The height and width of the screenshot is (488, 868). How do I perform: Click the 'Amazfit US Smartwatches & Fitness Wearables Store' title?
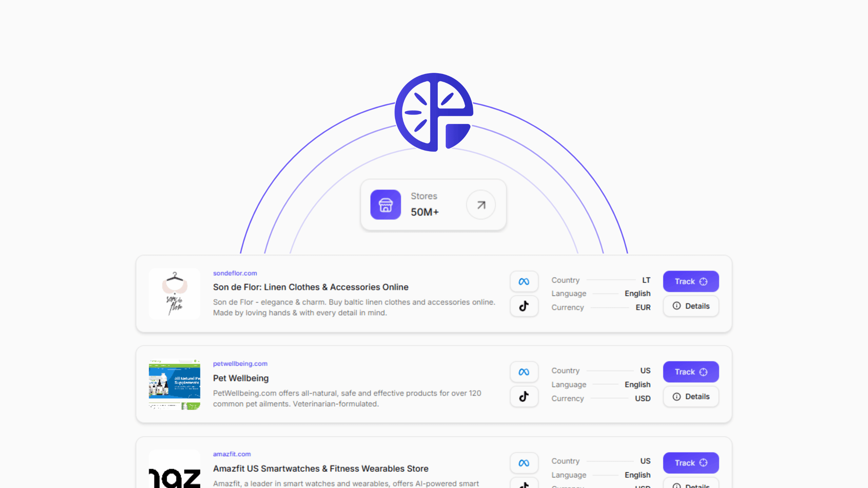[321, 469]
